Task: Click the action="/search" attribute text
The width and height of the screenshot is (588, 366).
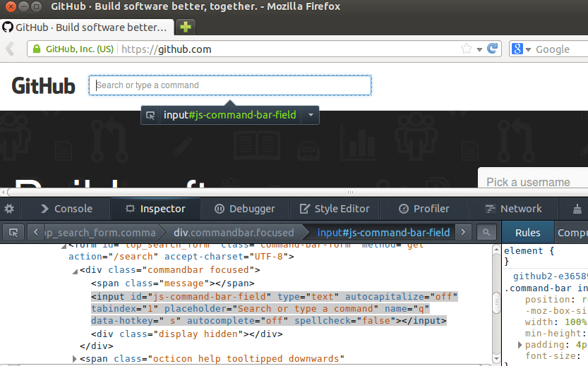Action: point(113,257)
